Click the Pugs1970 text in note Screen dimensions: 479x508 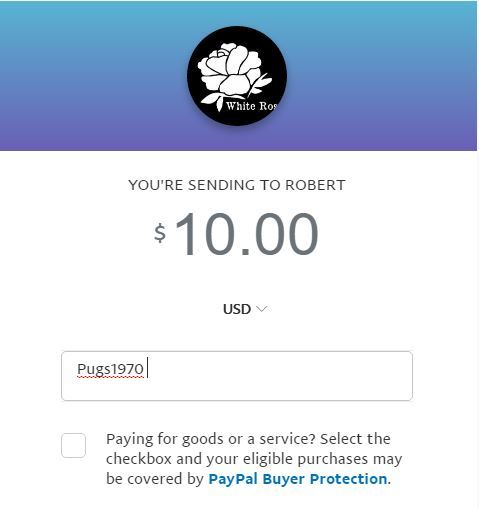[x=110, y=369]
